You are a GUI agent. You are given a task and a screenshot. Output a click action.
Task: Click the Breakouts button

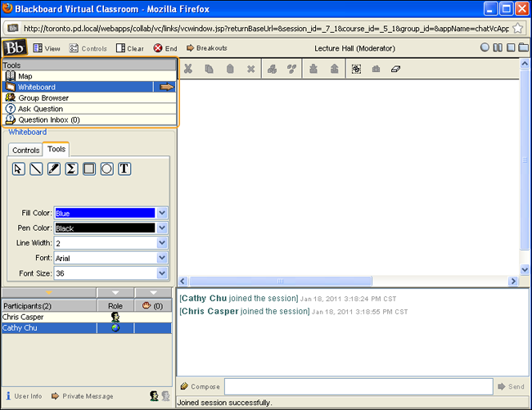(207, 48)
